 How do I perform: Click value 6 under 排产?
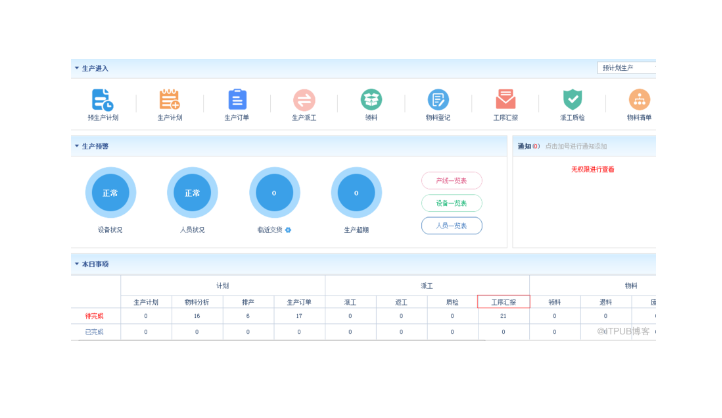point(248,316)
